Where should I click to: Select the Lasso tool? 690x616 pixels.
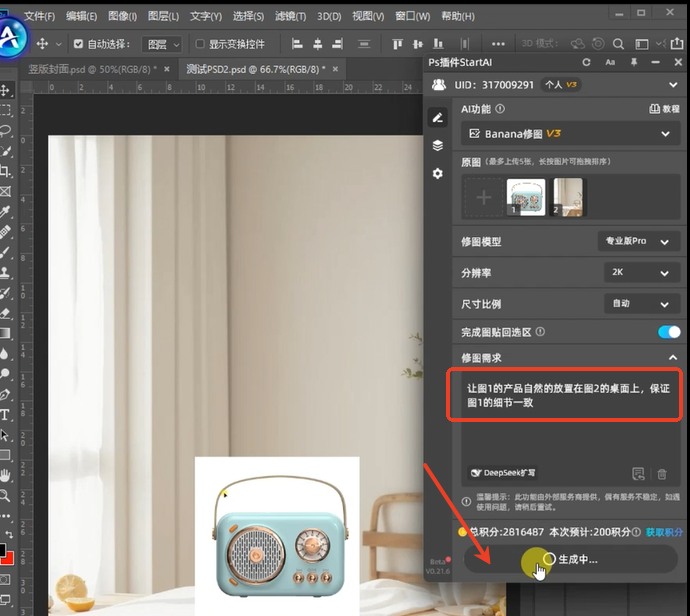tap(5, 130)
